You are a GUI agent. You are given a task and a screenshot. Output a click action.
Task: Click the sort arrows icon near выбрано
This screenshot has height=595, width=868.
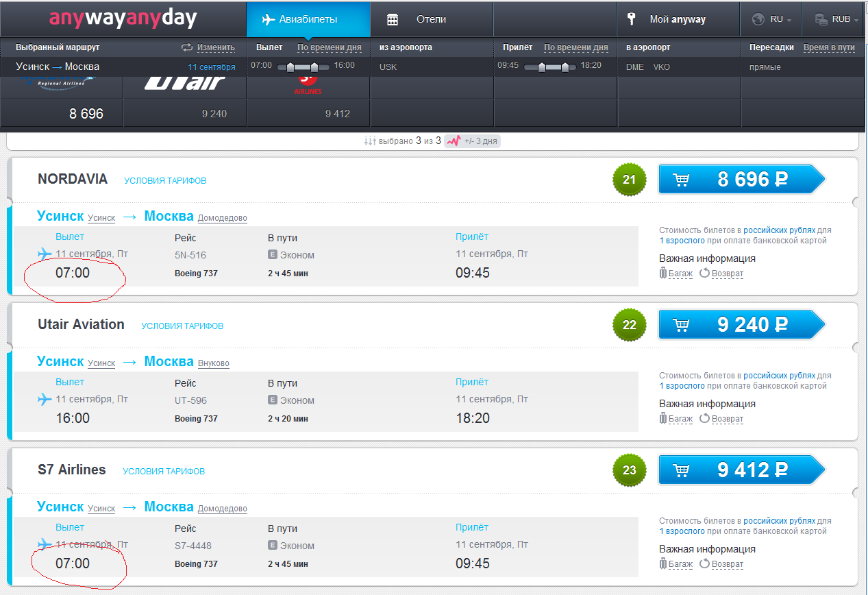tap(369, 141)
